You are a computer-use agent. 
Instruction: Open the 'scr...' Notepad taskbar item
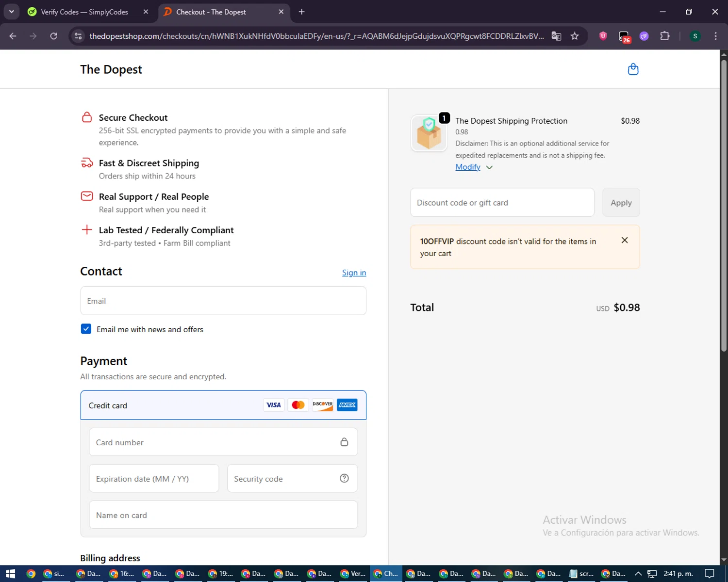coord(581,574)
